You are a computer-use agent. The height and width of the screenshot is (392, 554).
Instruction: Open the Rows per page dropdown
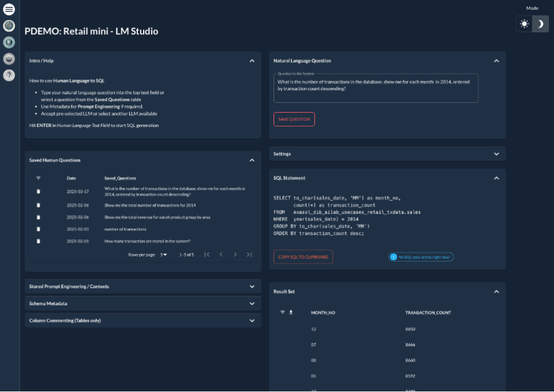point(164,254)
